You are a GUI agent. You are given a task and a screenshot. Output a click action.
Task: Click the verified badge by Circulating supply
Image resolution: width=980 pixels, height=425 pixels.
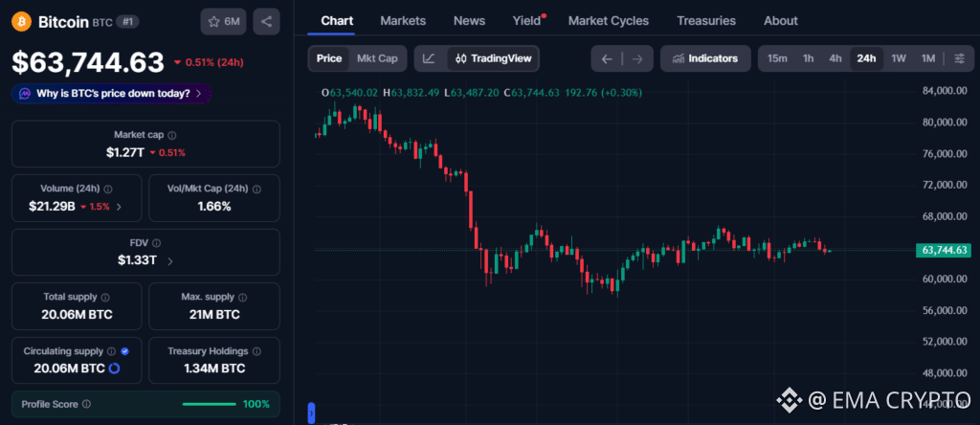(x=125, y=352)
